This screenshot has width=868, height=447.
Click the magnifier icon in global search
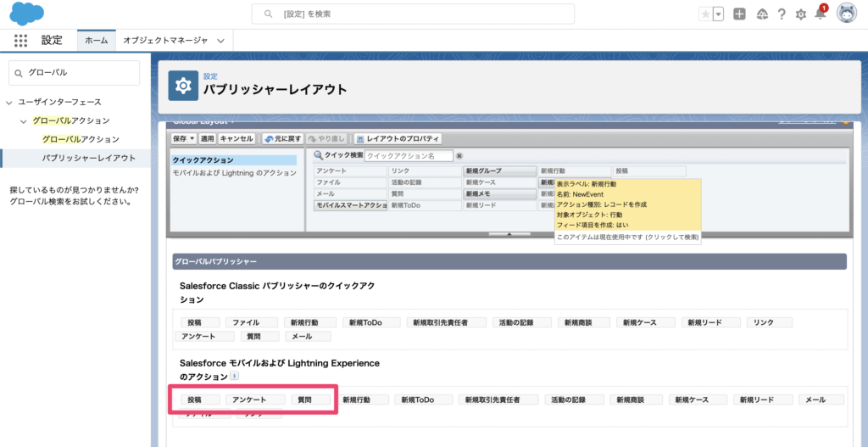tap(269, 14)
